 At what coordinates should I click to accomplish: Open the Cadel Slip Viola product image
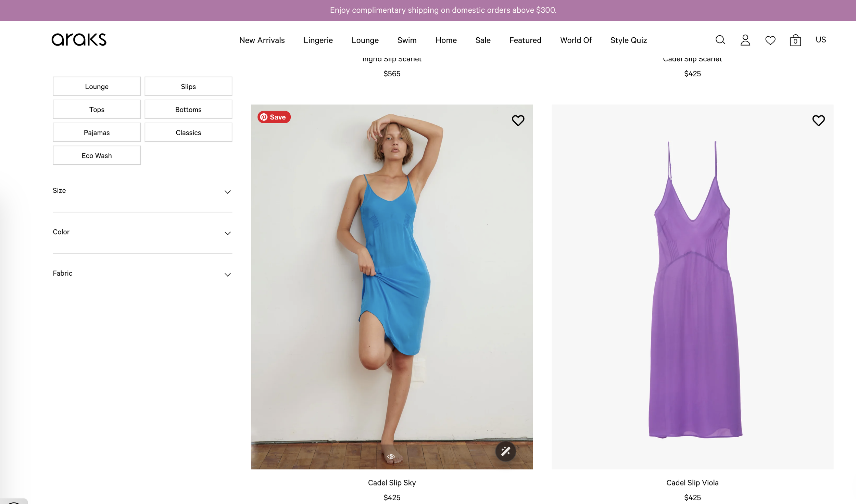coord(692,287)
